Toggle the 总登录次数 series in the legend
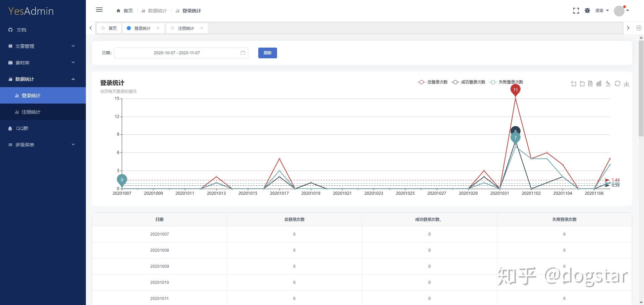The image size is (644, 305). 432,82
